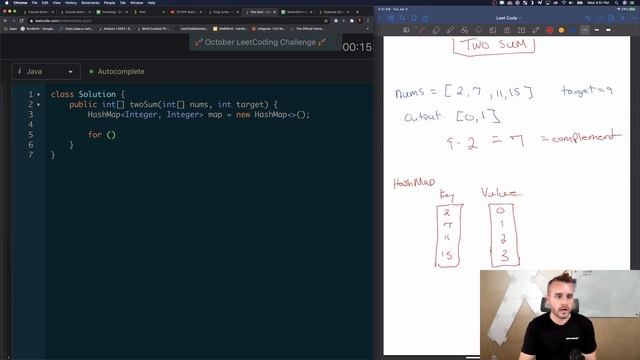Screen dimensions: 640x360
Task: Click the search icon in the notes app header
Action: pyautogui.click(x=402, y=18)
